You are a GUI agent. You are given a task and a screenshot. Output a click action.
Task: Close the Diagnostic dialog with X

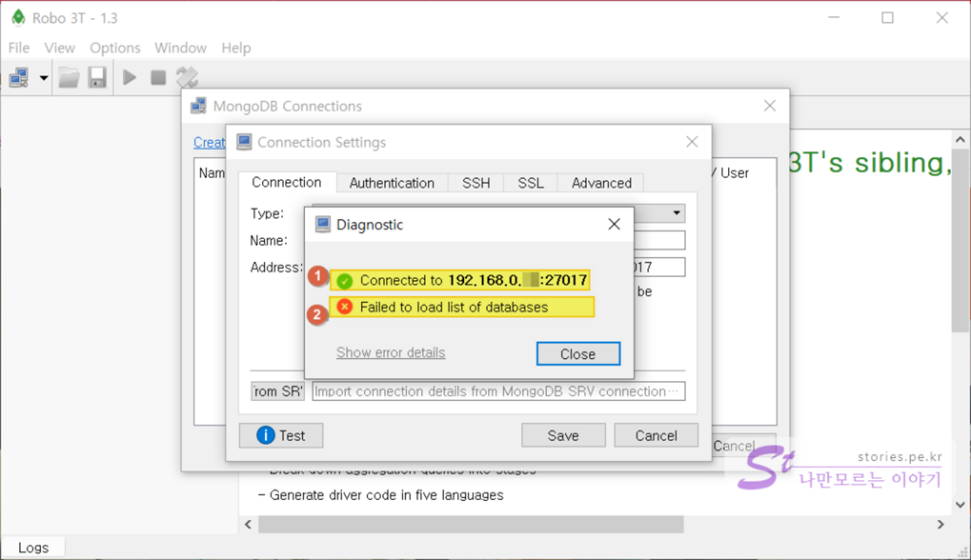pos(614,224)
